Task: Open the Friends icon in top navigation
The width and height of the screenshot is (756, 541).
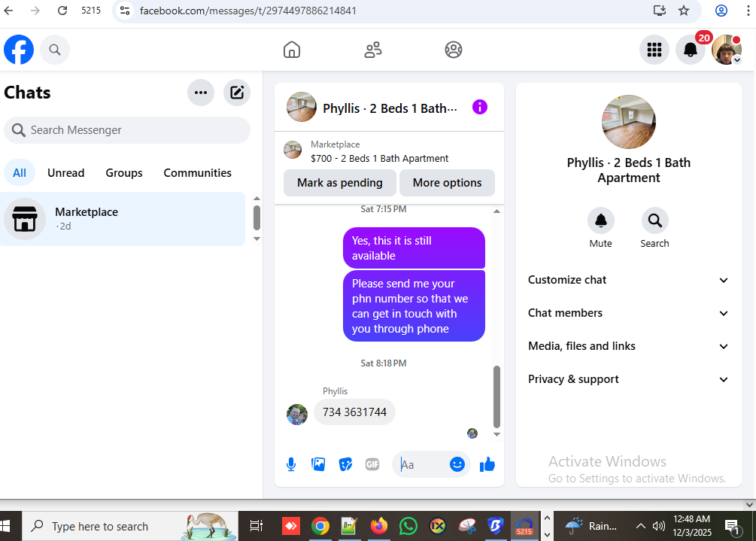Action: 372,50
